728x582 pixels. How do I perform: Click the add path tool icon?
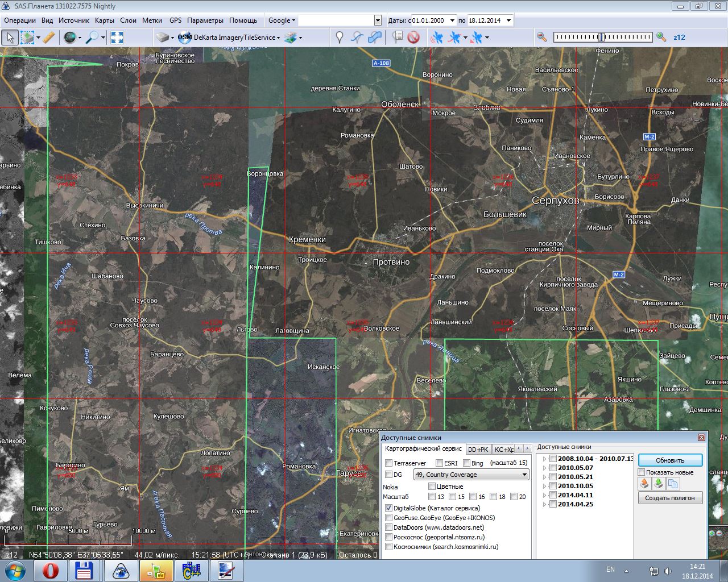(x=357, y=38)
